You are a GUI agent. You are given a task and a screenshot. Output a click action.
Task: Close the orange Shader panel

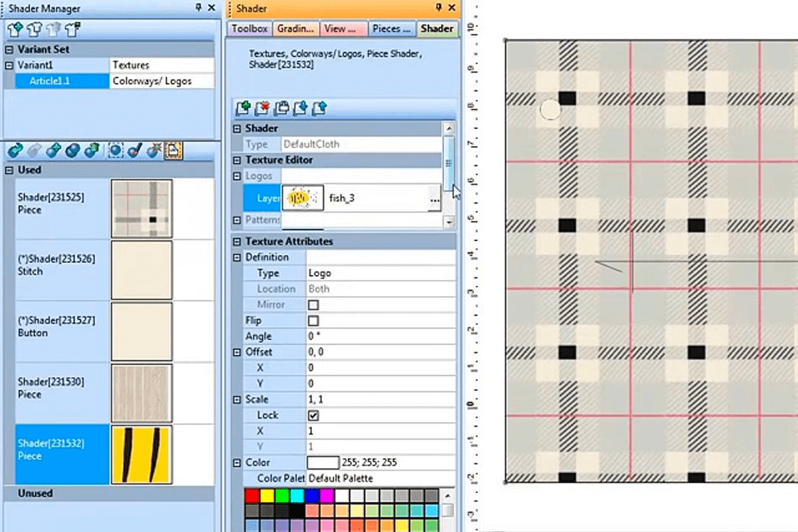pos(451,7)
